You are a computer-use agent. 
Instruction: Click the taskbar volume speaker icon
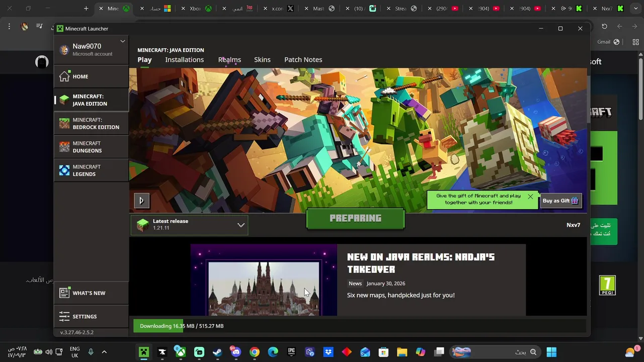click(x=48, y=352)
